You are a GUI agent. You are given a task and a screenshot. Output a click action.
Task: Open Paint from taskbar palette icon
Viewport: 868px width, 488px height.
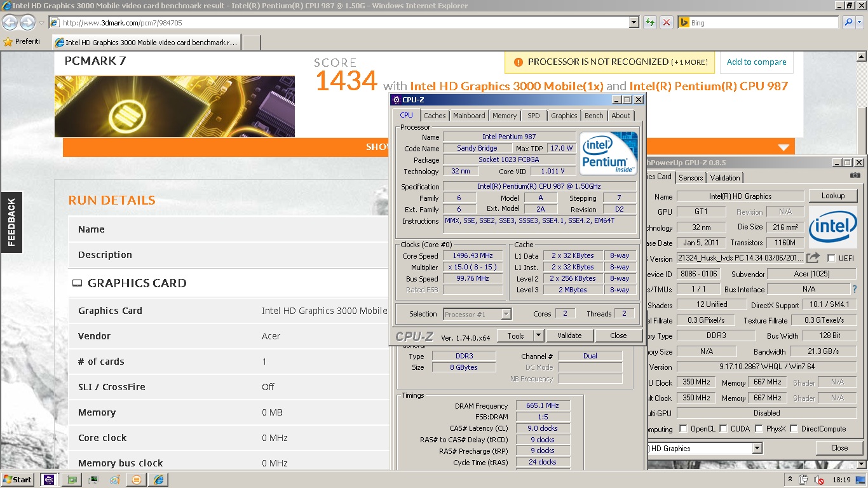coord(115,480)
